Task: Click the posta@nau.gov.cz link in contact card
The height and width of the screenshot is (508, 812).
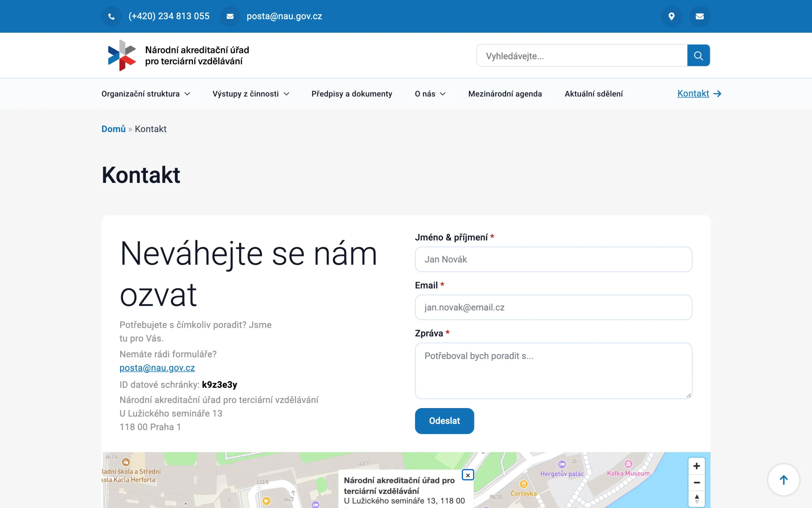Action: coord(157,368)
